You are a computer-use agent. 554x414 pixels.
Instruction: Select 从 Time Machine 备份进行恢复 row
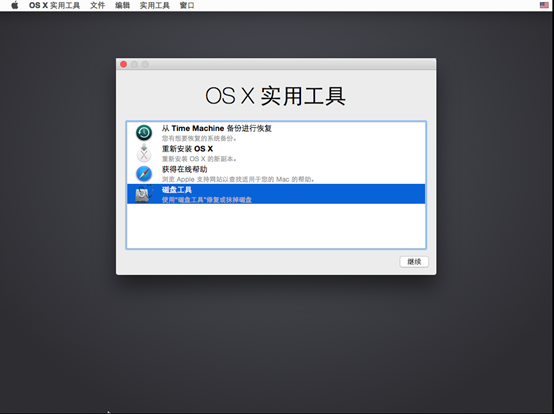tap(276, 133)
